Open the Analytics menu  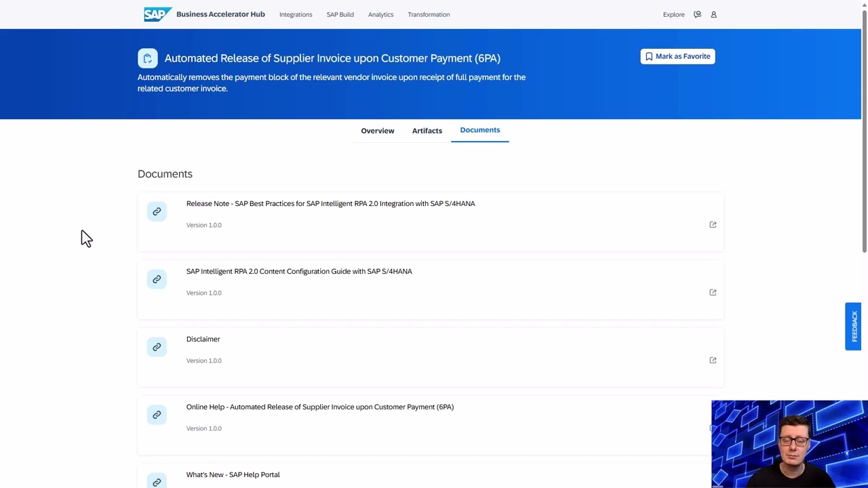380,14
